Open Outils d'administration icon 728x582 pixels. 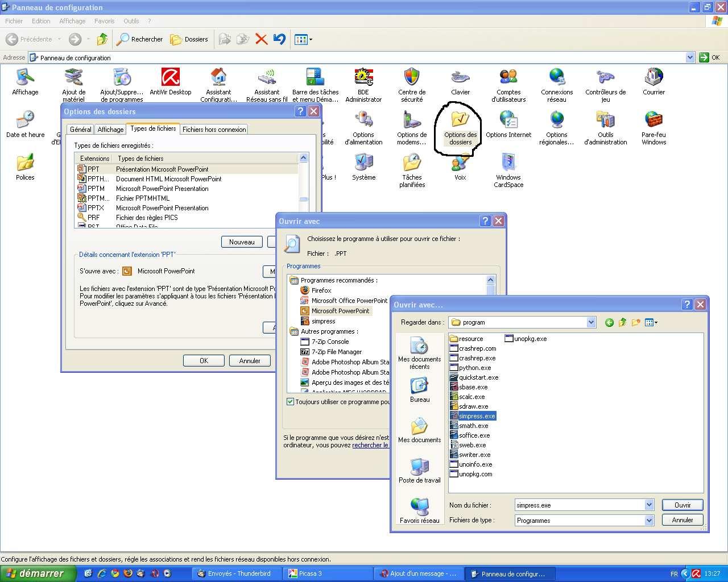point(605,127)
